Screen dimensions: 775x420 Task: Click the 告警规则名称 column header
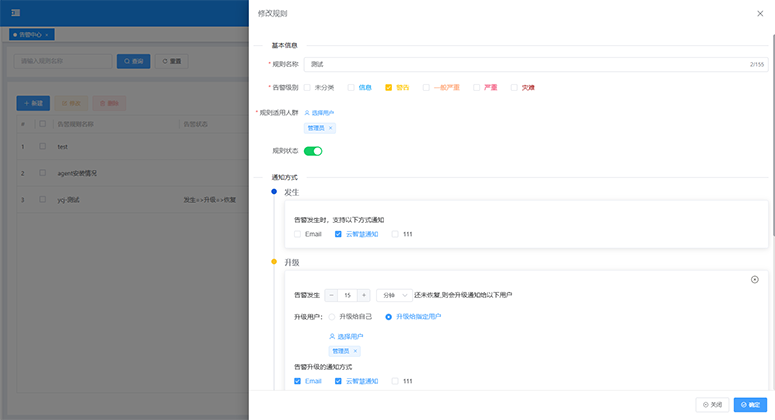coord(76,124)
